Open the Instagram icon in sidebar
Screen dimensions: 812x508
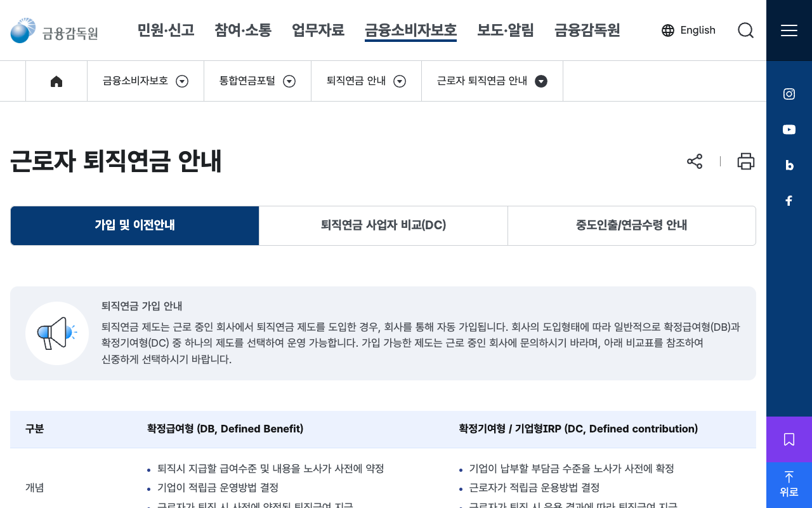click(x=789, y=94)
